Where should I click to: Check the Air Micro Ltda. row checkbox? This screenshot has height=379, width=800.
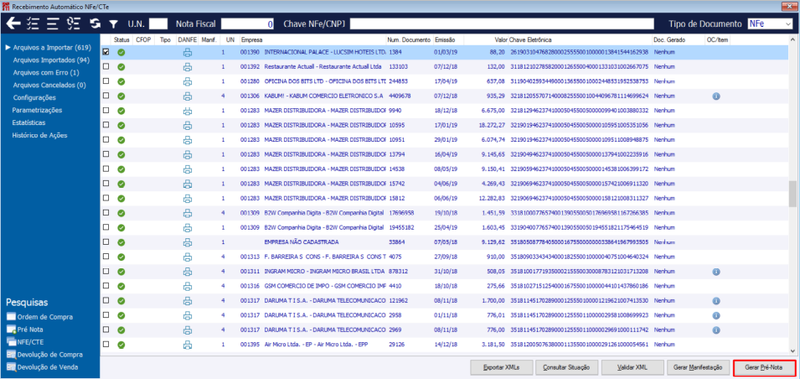pos(106,344)
